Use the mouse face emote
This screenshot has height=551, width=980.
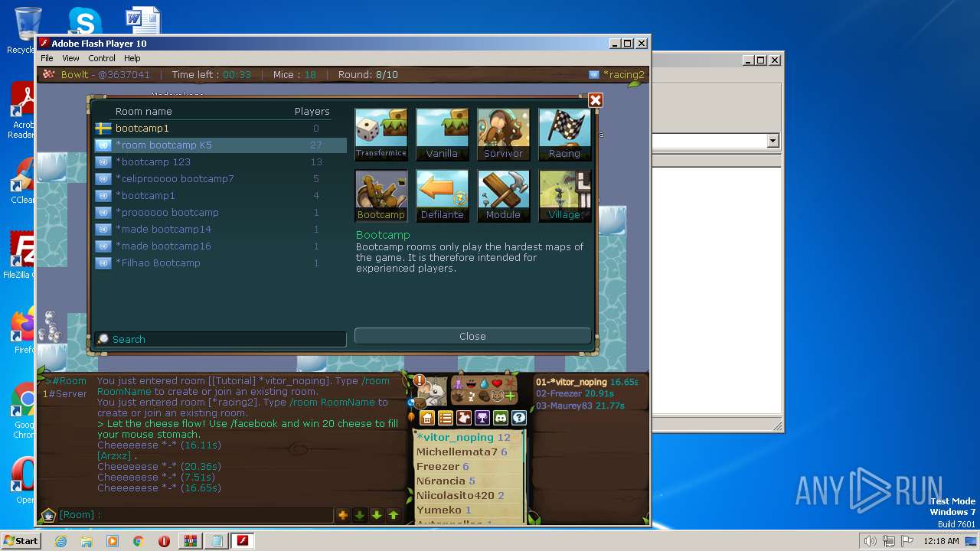click(x=497, y=396)
